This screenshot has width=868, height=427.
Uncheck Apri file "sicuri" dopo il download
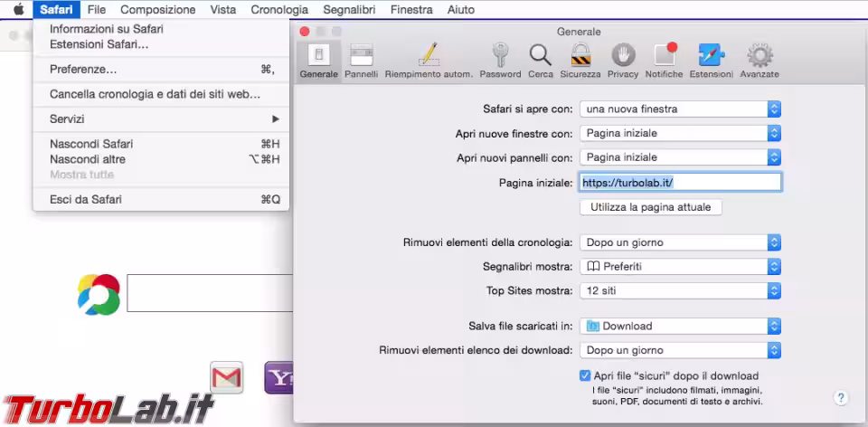click(585, 375)
